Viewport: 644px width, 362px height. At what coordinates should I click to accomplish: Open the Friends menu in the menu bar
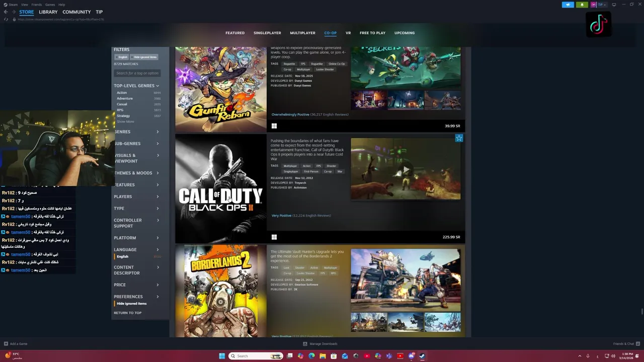click(x=37, y=5)
